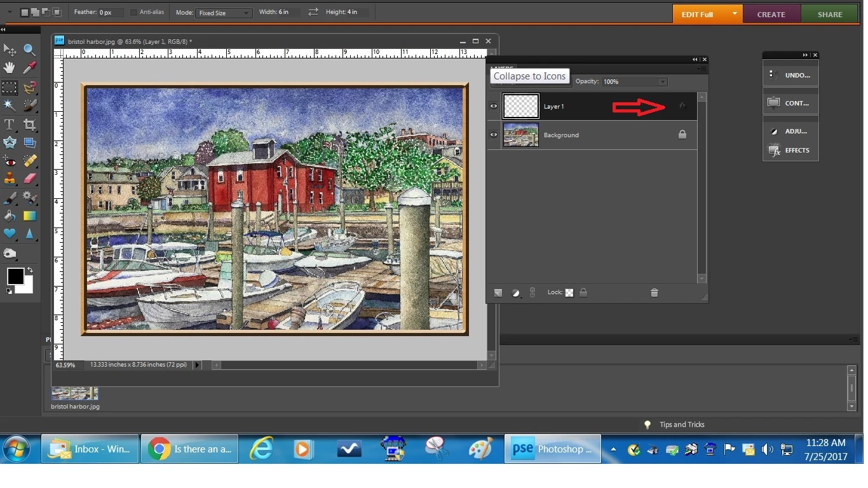The width and height of the screenshot is (868, 488).
Task: Select the Gradient tool
Action: pos(29,216)
